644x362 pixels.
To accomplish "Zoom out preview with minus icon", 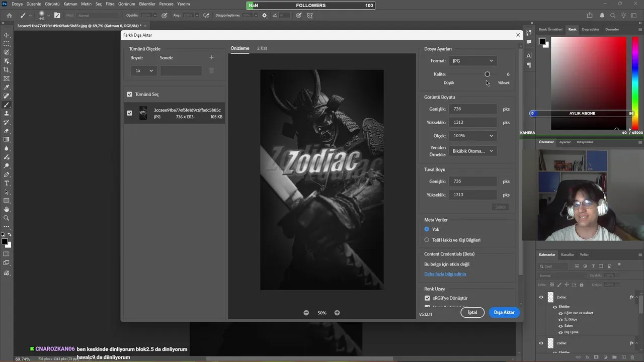I will click(x=306, y=313).
